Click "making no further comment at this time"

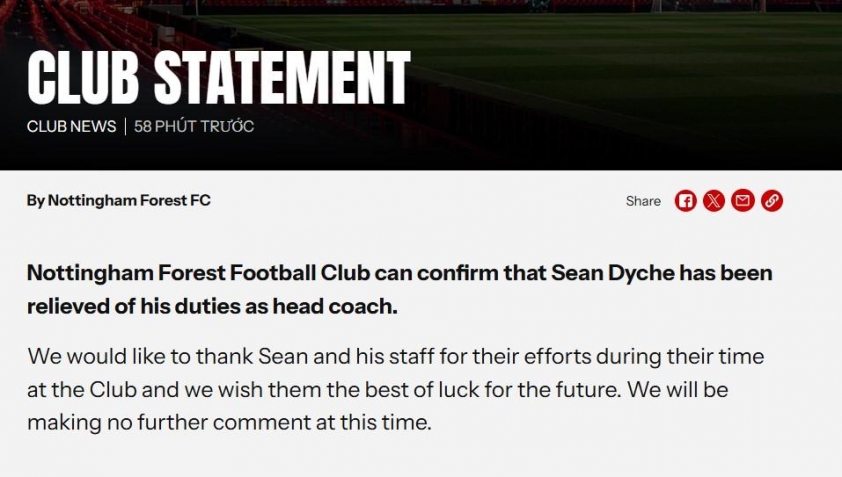[x=228, y=422]
